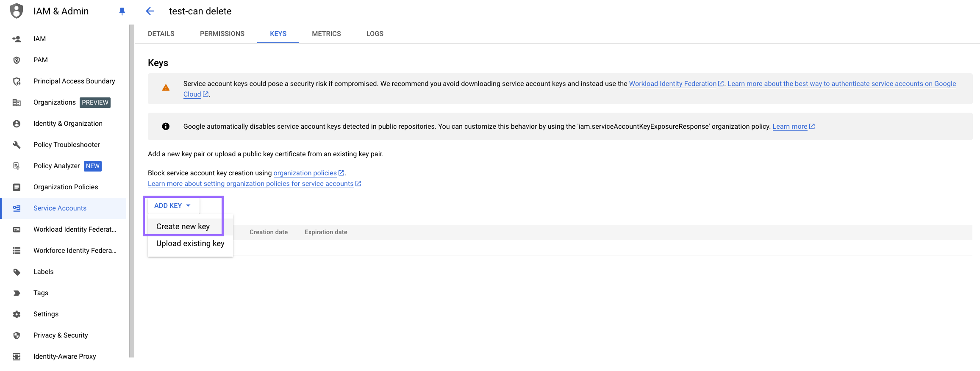The width and height of the screenshot is (980, 371).
Task: Click the sidebar vertical scrollbar
Action: tap(131, 191)
